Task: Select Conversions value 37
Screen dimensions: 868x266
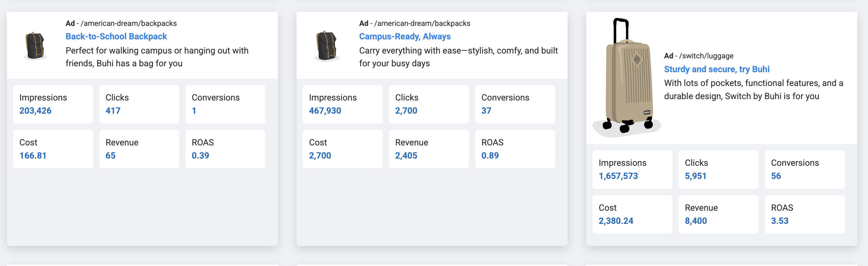Action: pos(486,111)
